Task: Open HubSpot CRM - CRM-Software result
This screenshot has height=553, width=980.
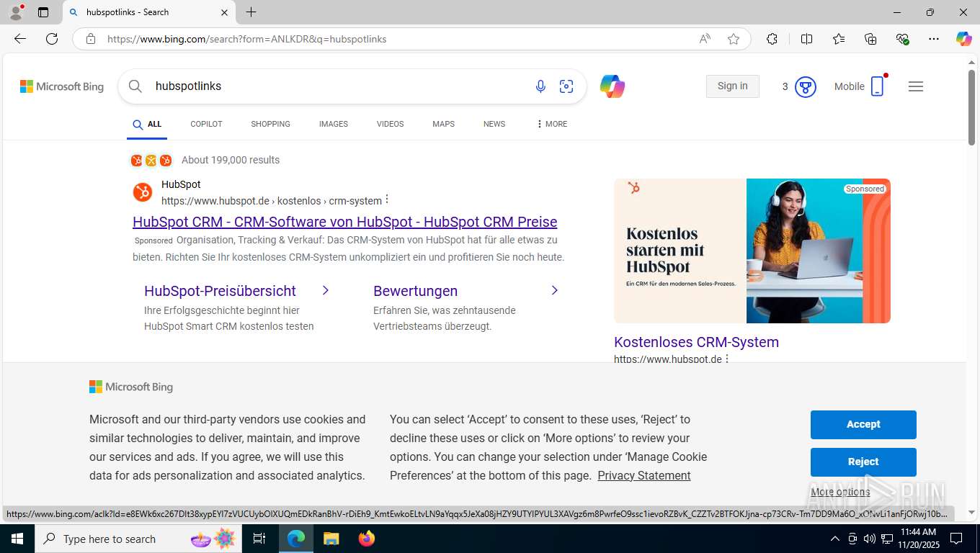Action: pos(344,221)
